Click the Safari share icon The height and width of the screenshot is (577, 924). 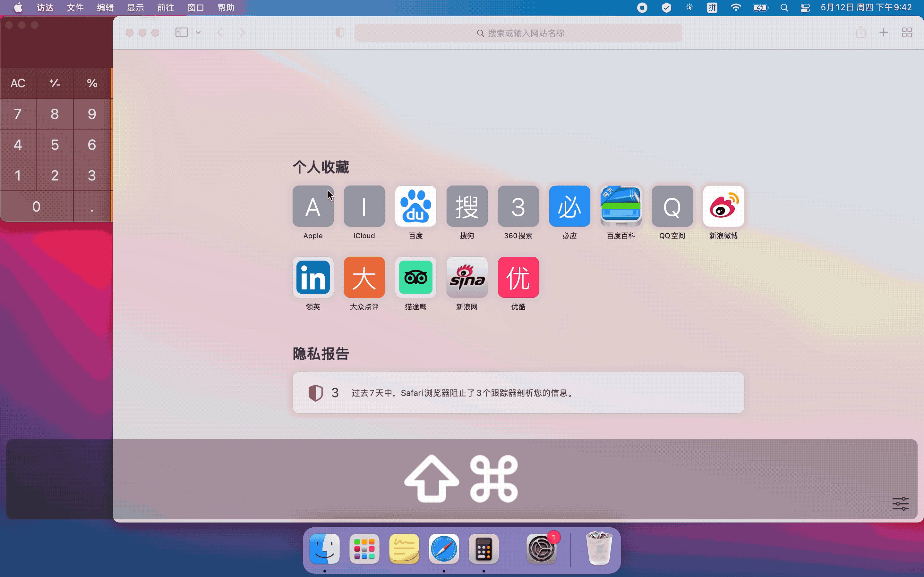[x=860, y=33]
